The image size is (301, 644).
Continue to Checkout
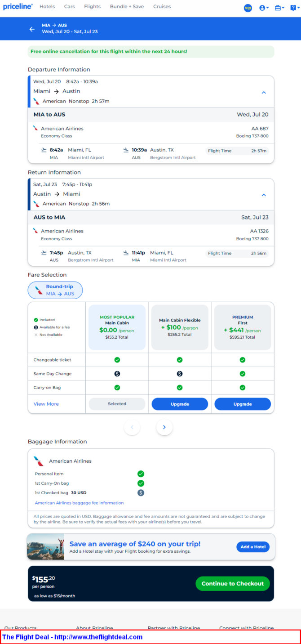(233, 584)
